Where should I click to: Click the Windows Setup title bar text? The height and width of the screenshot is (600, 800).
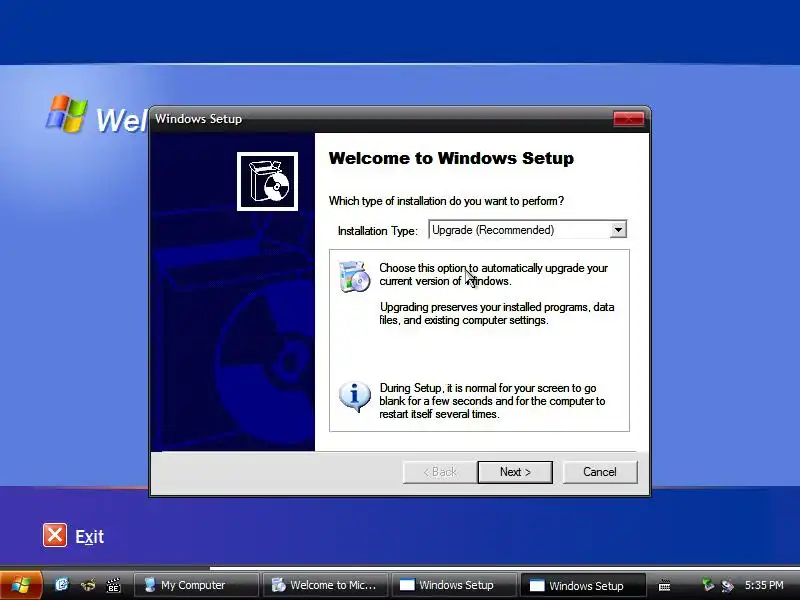tap(198, 119)
